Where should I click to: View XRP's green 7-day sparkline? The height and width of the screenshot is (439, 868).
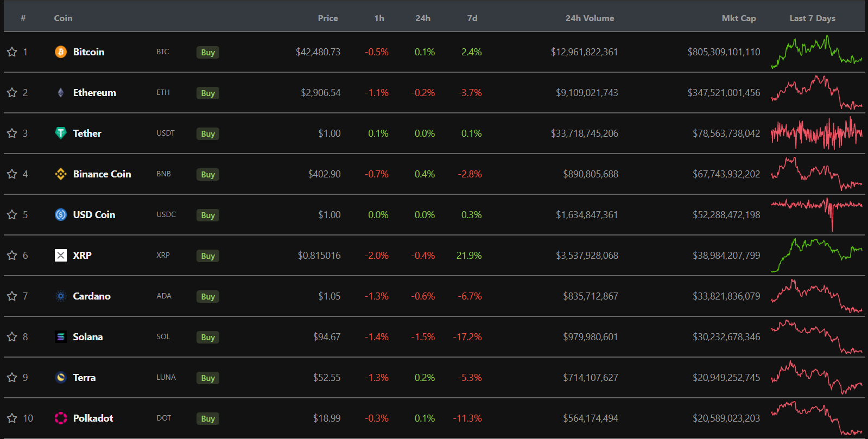point(816,255)
